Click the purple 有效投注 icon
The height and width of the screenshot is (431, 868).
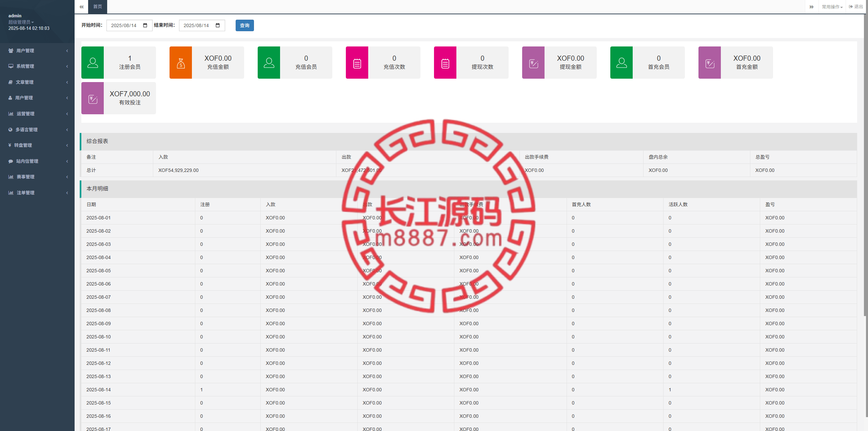point(93,98)
